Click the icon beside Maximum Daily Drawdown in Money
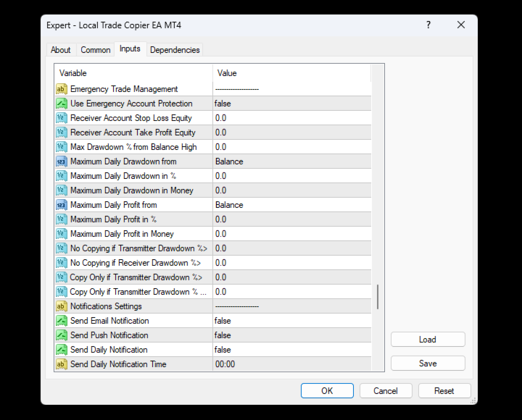Image resolution: width=522 pixels, height=420 pixels. [x=61, y=190]
